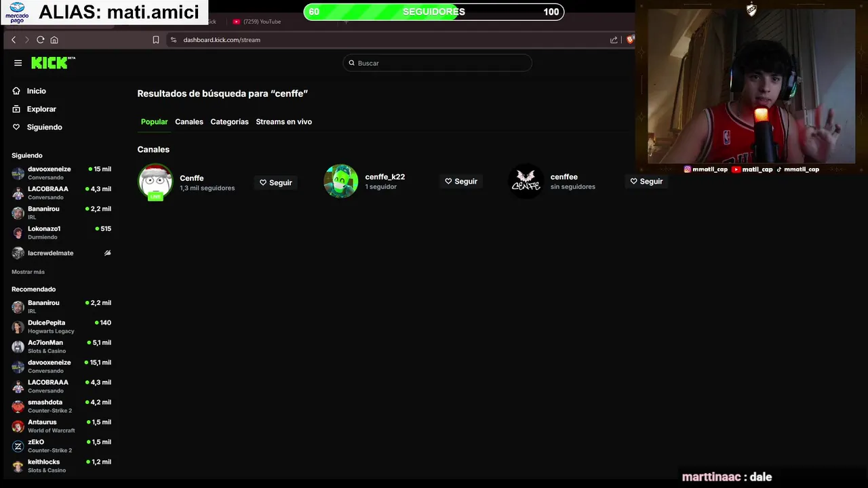This screenshot has height=488, width=868.
Task: Click the Inicio label
Action: click(37, 91)
